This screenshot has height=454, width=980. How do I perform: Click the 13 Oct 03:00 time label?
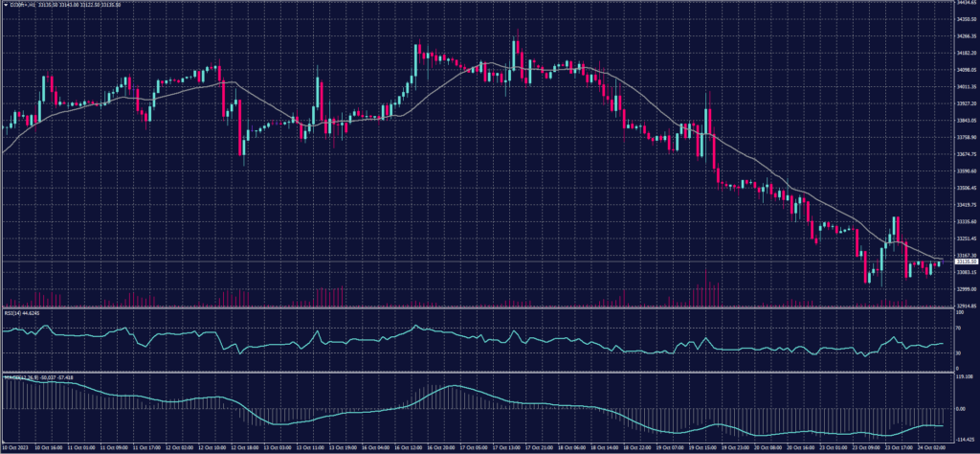pyautogui.click(x=279, y=447)
